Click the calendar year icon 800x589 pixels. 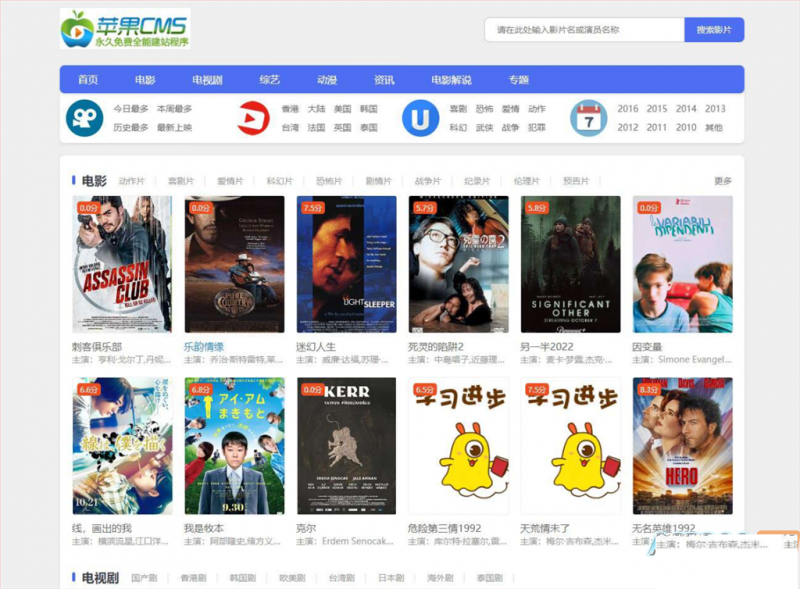pos(588,118)
